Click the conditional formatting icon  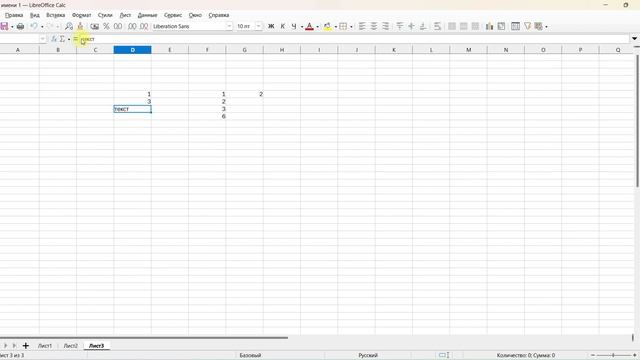tap(539, 26)
